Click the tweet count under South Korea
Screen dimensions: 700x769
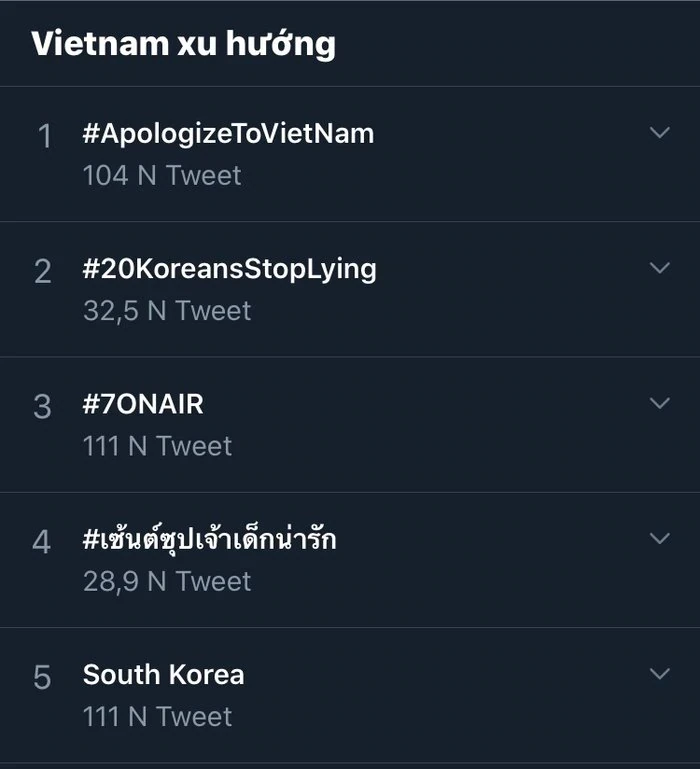pos(157,716)
